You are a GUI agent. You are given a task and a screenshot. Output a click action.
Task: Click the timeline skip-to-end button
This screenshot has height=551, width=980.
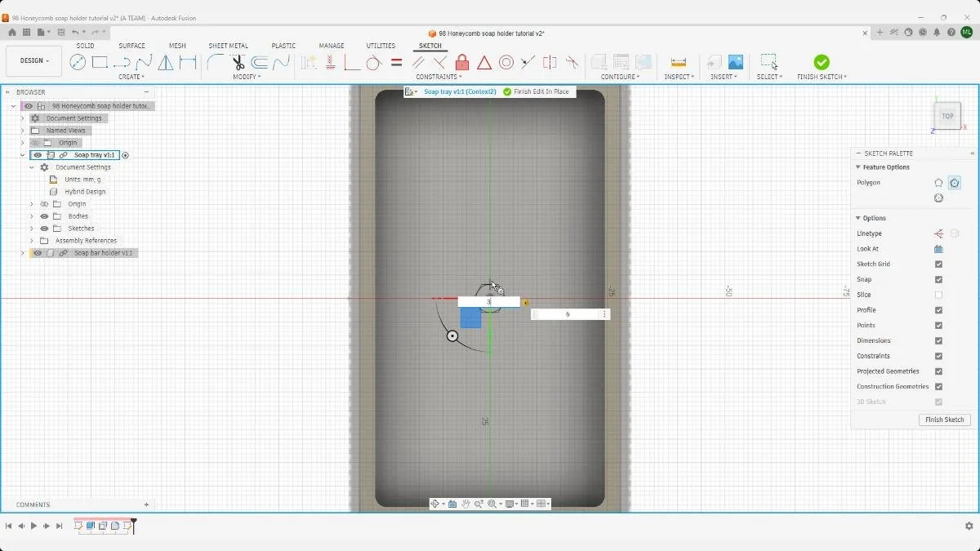pyautogui.click(x=60, y=527)
